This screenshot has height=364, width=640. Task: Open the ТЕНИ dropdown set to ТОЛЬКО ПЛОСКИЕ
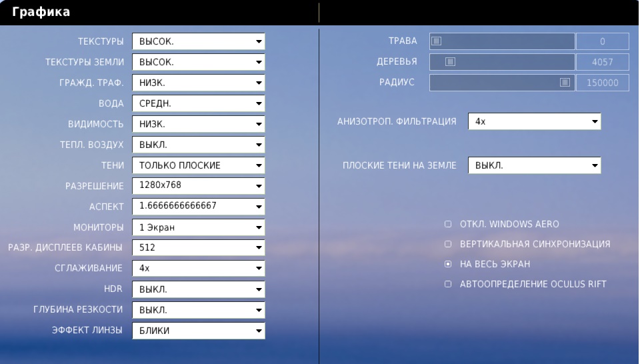click(x=199, y=165)
